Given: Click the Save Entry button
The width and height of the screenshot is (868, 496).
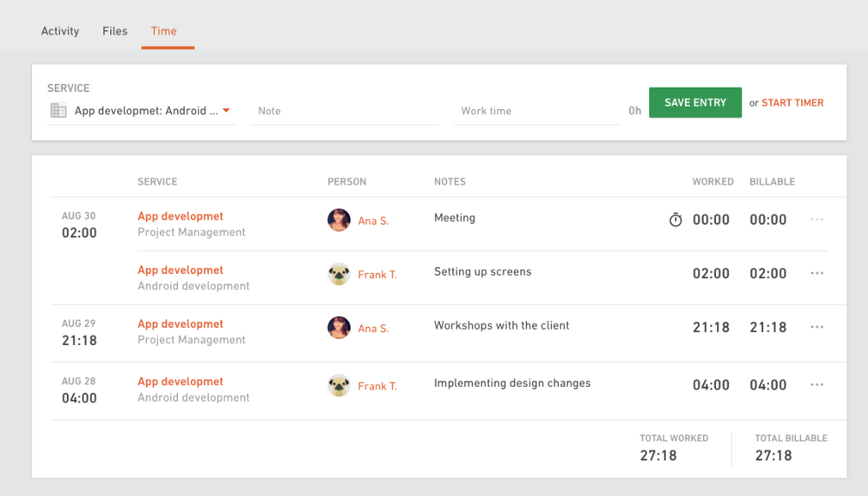Looking at the screenshot, I should point(695,102).
